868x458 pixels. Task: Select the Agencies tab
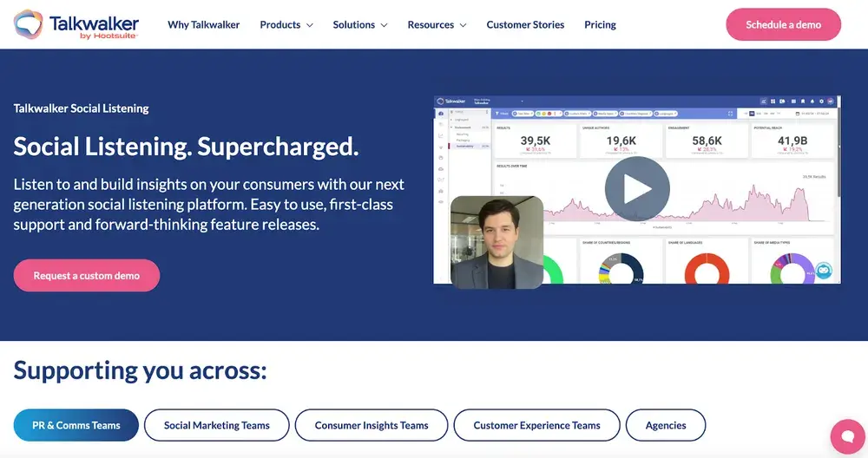click(x=666, y=425)
